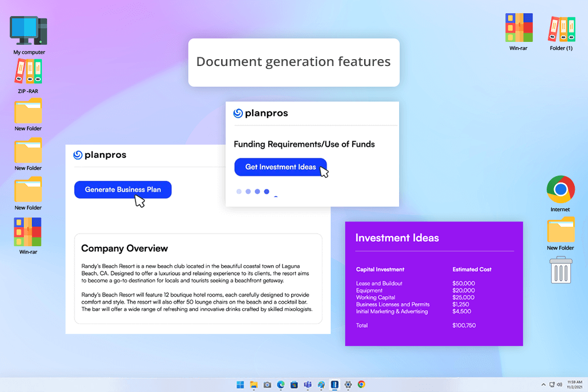The width and height of the screenshot is (588, 392).
Task: Click the paragraph starting 'Randy's Beach Resort will feature'
Action: (197, 302)
